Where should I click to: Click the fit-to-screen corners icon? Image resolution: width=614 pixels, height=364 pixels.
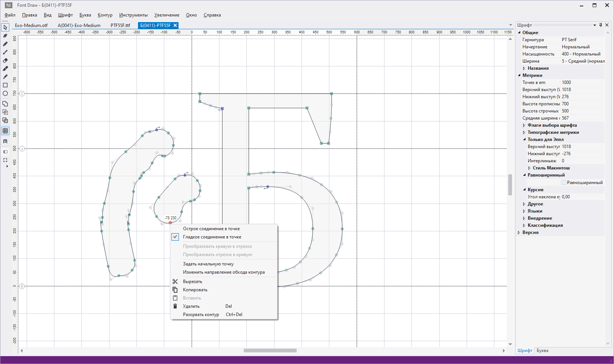click(5, 160)
